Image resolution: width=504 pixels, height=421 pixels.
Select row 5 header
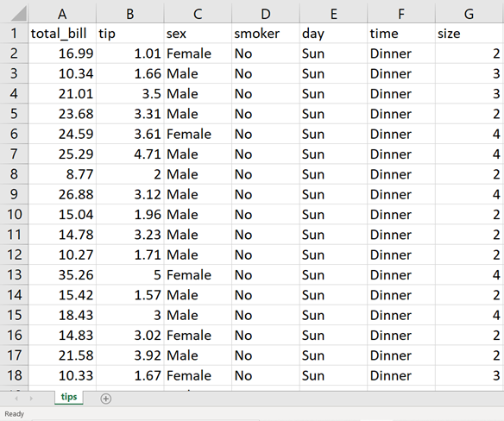click(14, 114)
